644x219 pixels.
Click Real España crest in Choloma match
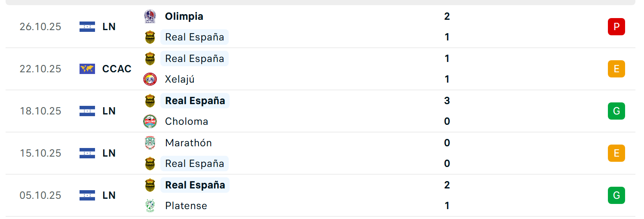pos(150,101)
